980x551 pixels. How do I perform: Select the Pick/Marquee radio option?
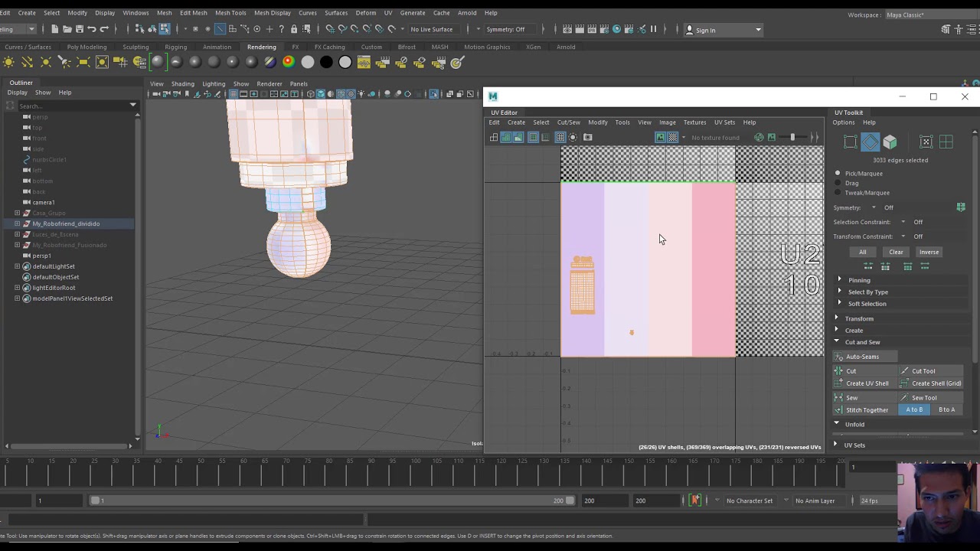click(838, 174)
